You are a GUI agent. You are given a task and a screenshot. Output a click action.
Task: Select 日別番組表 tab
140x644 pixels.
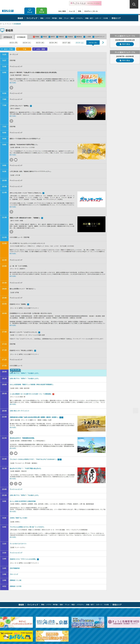point(21,37)
